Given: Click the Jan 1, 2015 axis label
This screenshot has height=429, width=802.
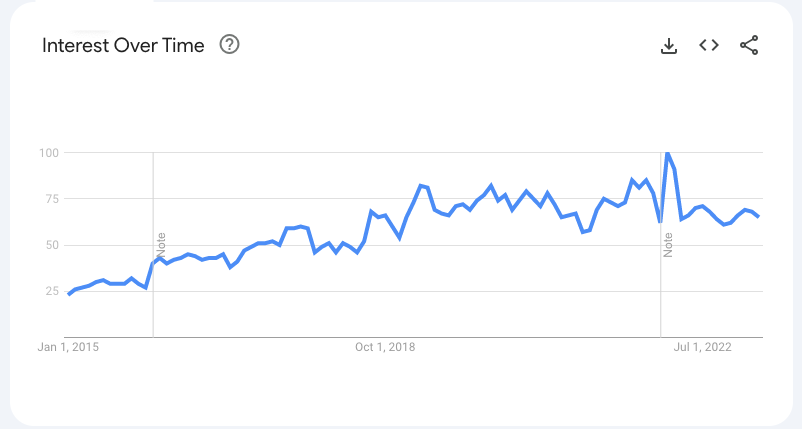Looking at the screenshot, I should [68, 348].
